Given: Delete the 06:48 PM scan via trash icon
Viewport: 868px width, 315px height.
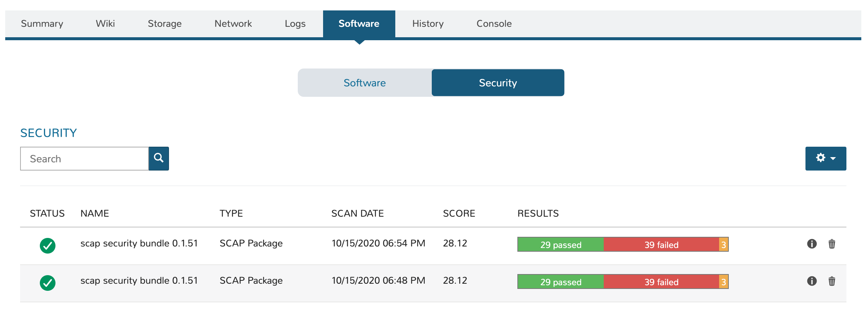Looking at the screenshot, I should click(x=832, y=281).
